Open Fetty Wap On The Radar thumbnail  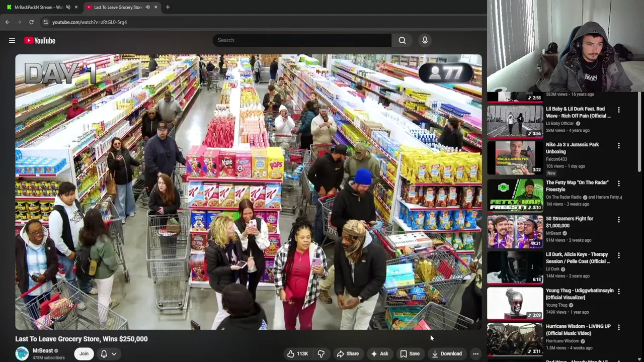(515, 195)
